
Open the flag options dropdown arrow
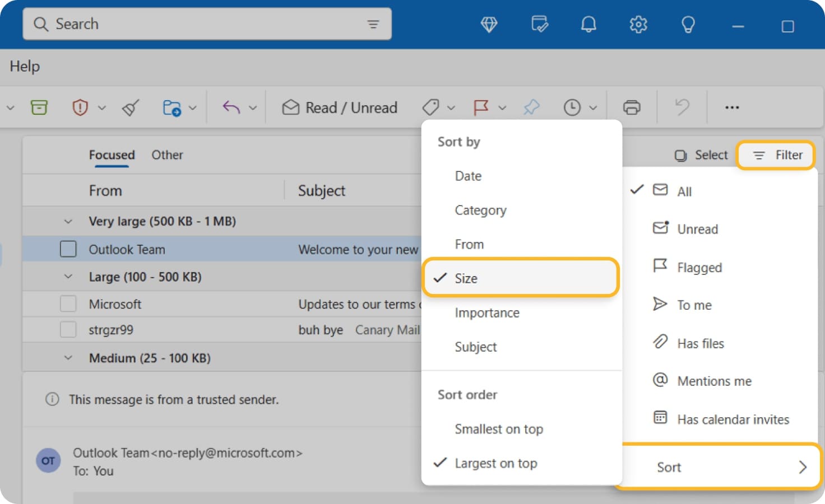pos(502,107)
